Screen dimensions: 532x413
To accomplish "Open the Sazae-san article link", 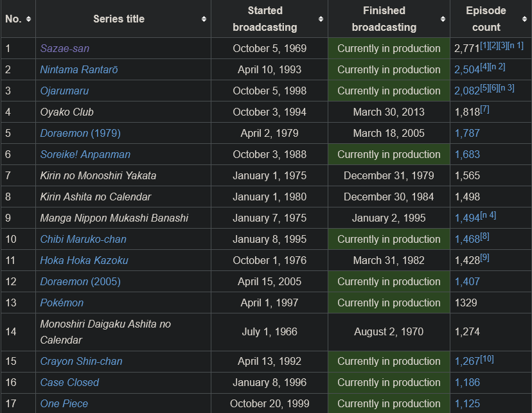I will 65,48.
